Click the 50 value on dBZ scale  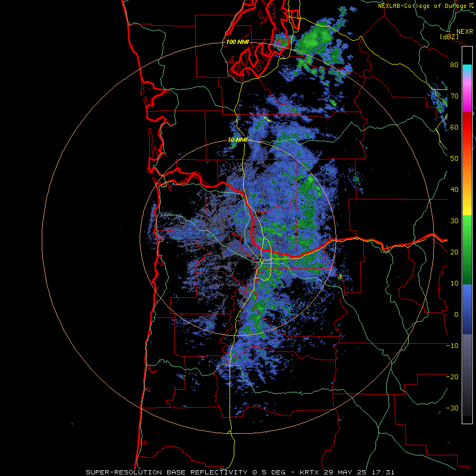pyautogui.click(x=454, y=159)
